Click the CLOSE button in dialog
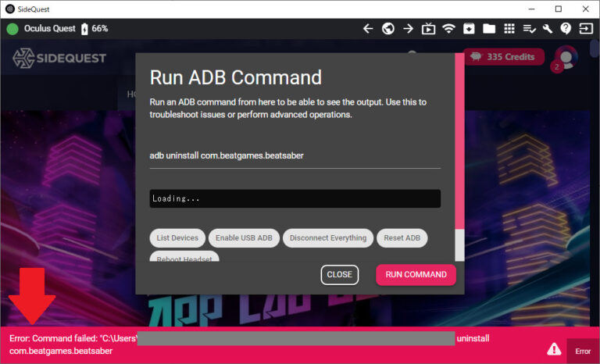600x364 pixels. point(339,275)
